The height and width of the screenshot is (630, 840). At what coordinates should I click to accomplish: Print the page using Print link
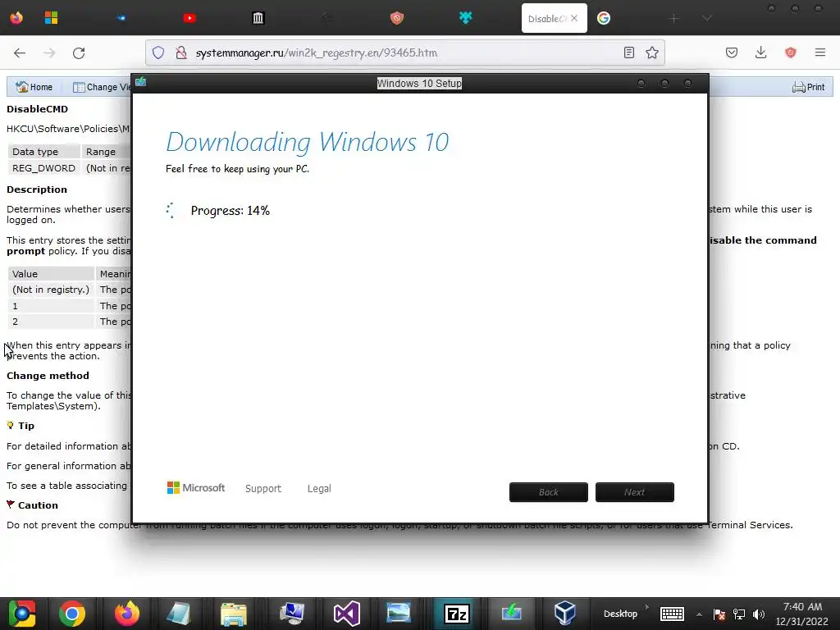[808, 87]
